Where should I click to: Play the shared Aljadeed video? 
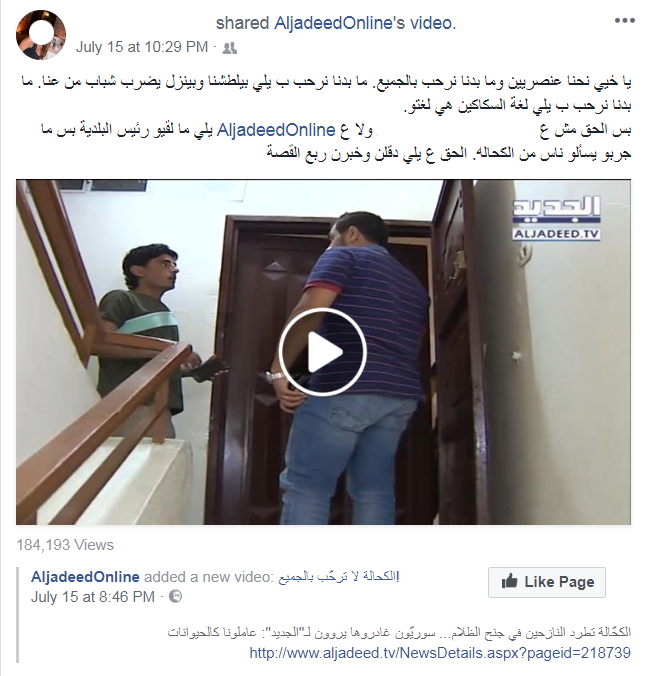323,352
